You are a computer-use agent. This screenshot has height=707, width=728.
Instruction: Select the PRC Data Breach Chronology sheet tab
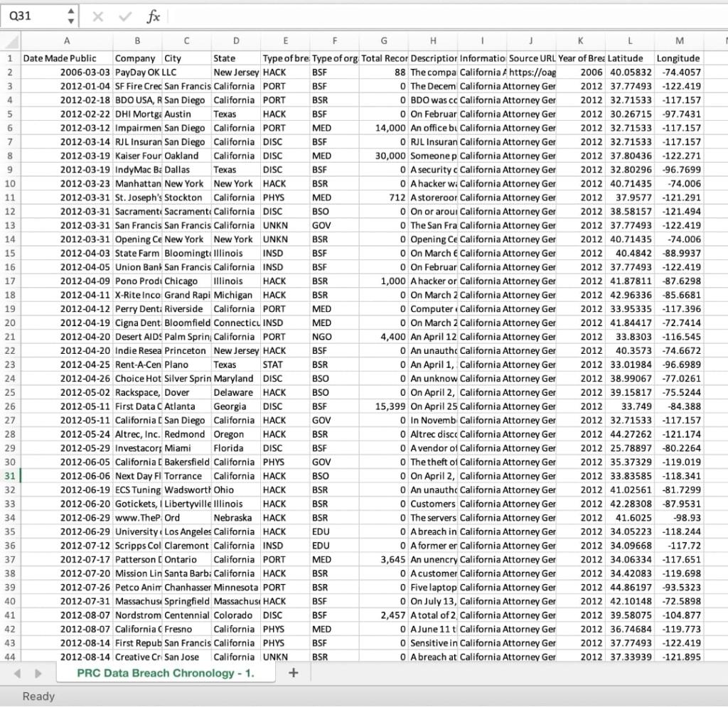tap(166, 672)
